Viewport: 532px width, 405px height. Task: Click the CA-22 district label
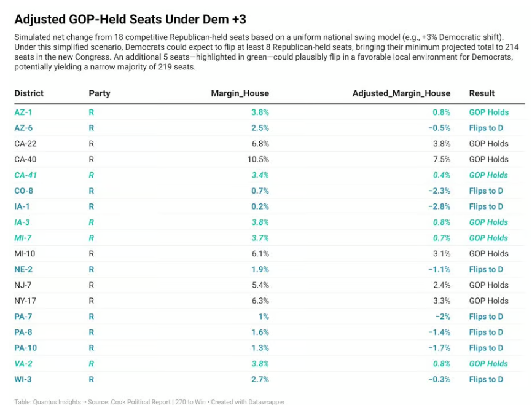[25, 144]
